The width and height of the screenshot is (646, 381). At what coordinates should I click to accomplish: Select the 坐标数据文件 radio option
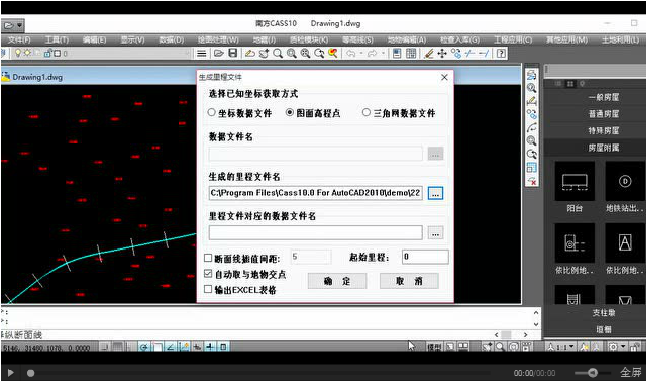coord(211,112)
